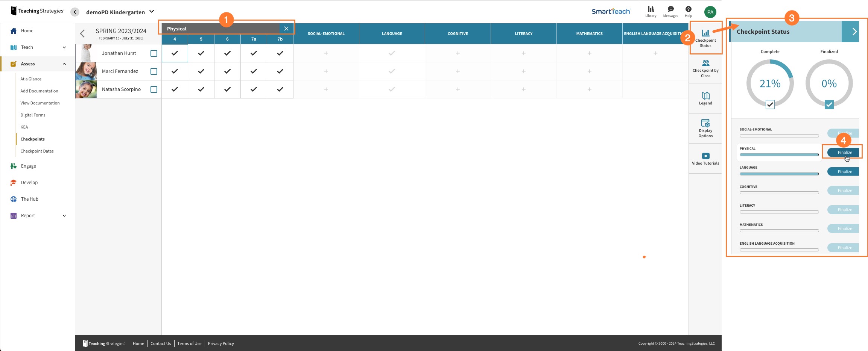Uncheck the Finalized progress checkbox
The width and height of the screenshot is (868, 351).
point(829,105)
